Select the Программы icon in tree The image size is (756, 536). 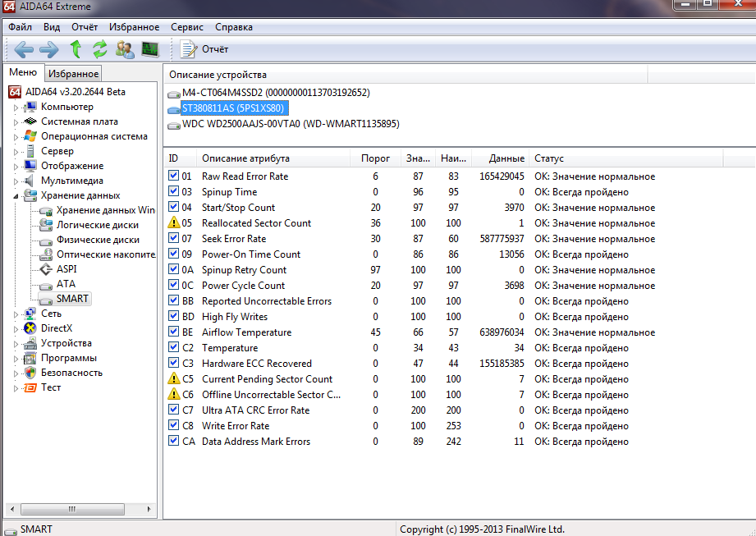(30, 358)
